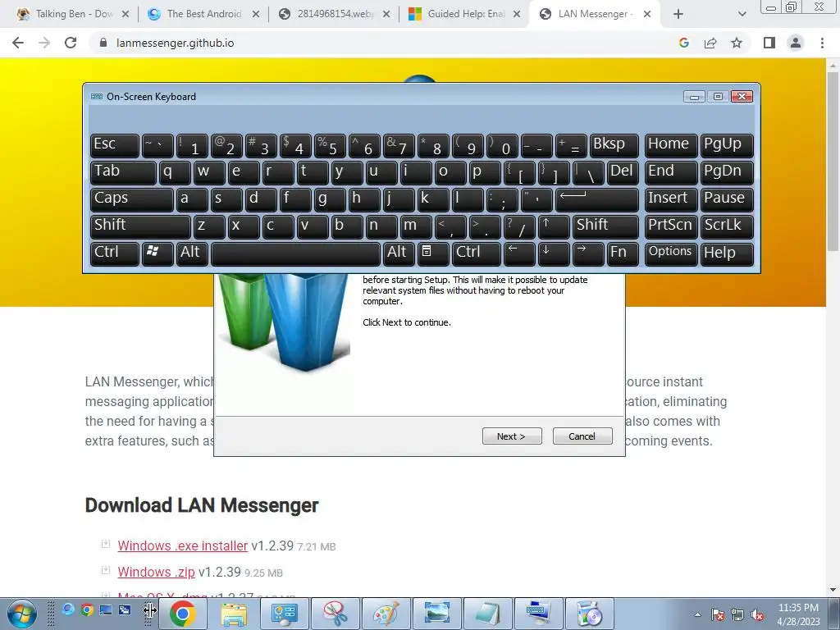Tap the space bar on keyboard

tap(295, 253)
